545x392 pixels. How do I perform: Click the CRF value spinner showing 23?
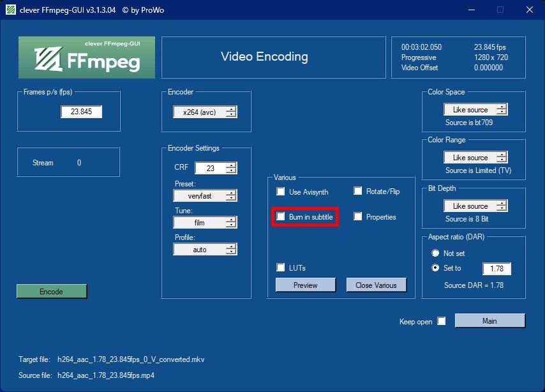216,168
